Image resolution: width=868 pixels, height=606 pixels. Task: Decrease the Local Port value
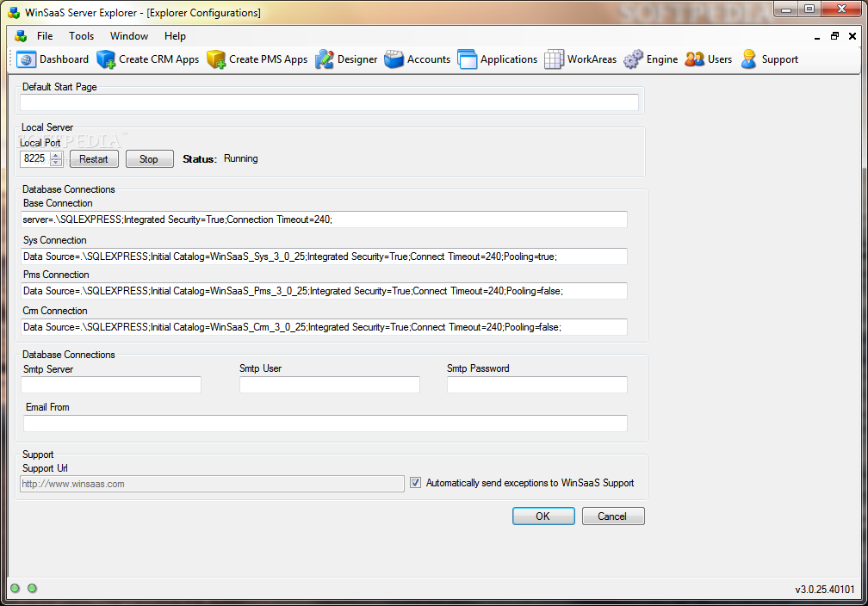point(56,162)
